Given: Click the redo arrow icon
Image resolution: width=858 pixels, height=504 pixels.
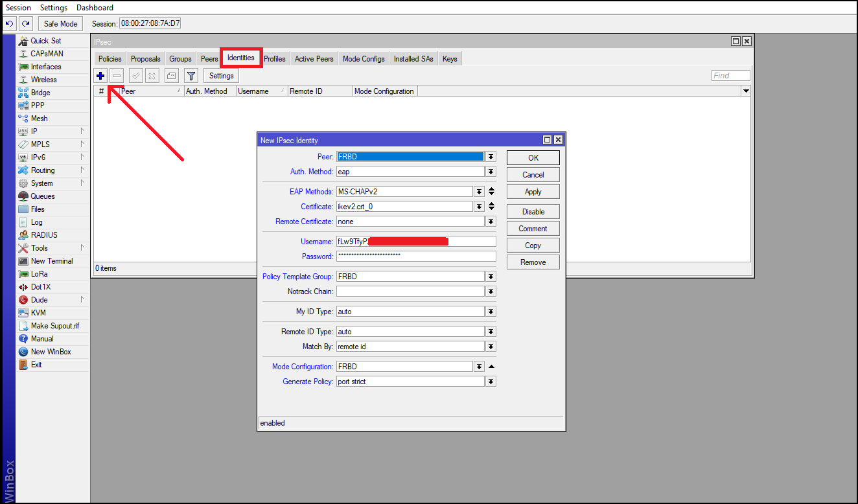Looking at the screenshot, I should coord(25,24).
